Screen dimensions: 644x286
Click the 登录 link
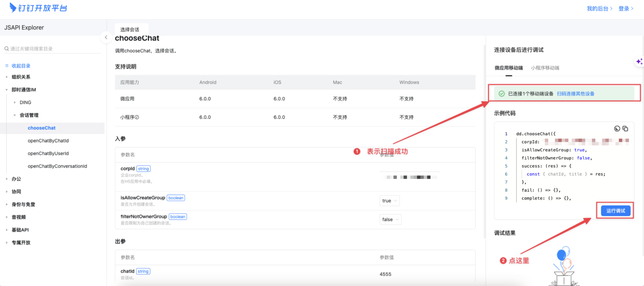626,9
